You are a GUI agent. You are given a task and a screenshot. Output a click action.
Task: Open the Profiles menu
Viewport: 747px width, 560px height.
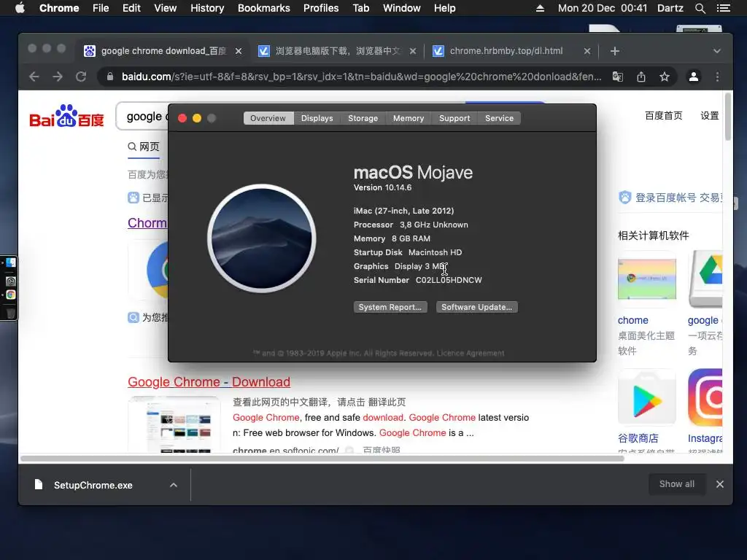click(x=321, y=8)
